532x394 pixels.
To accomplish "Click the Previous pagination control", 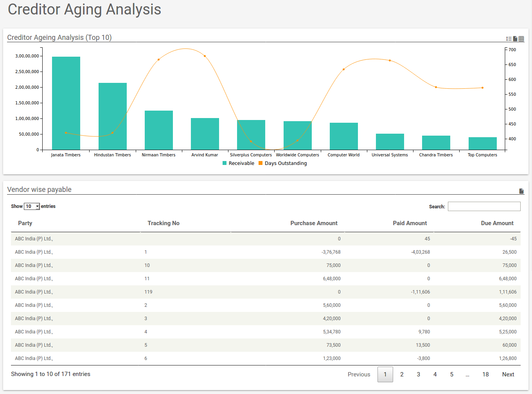I will coord(359,374).
